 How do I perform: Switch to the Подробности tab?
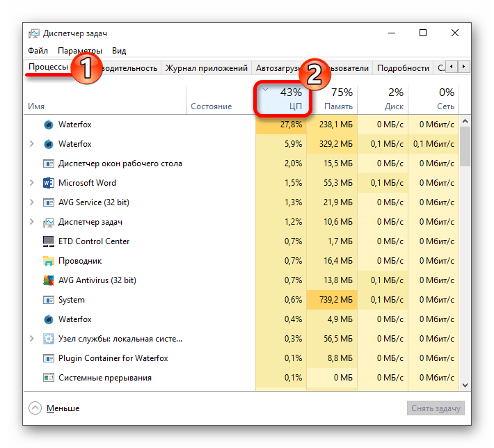click(403, 68)
